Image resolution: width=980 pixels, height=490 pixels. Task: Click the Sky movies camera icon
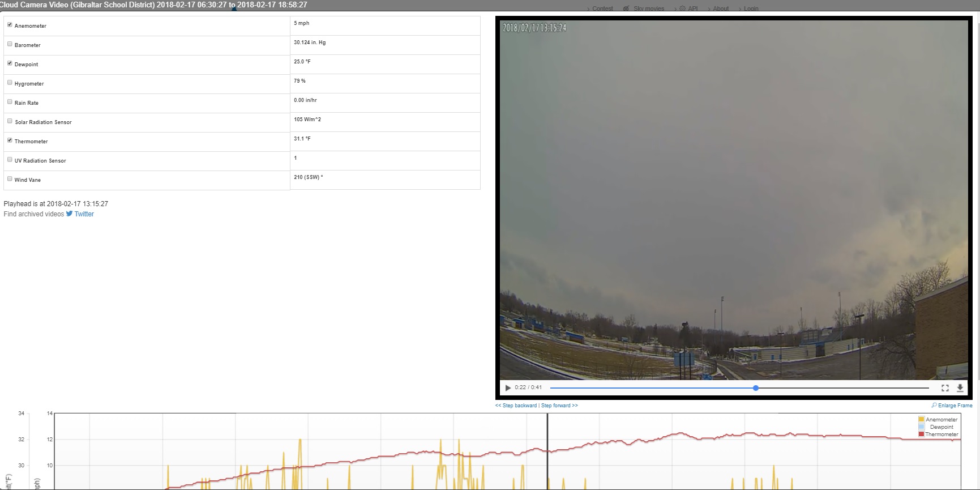click(x=626, y=8)
